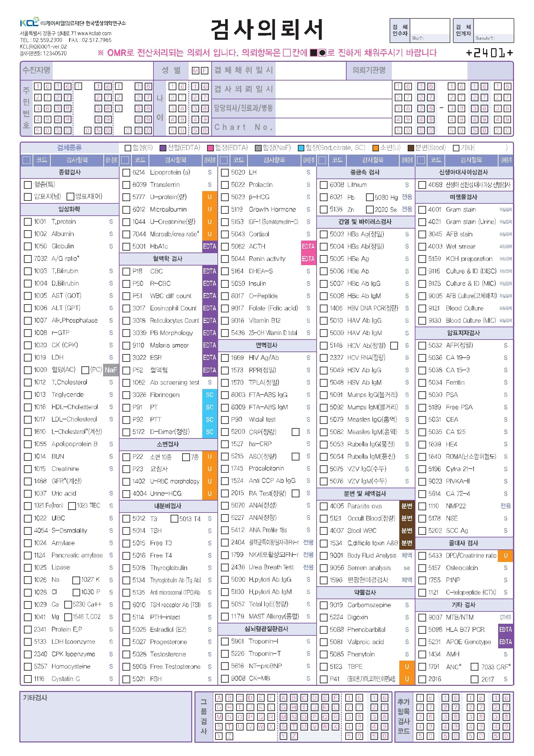The width and height of the screenshot is (534, 756).
Task: Click the pink EDTA tag beside ACTH
Action: pyautogui.click(x=308, y=246)
